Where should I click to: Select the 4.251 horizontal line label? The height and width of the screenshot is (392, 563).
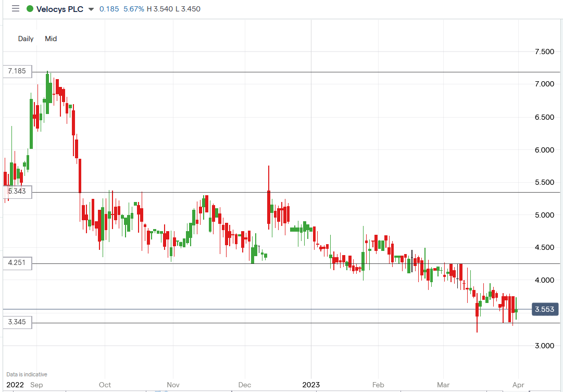coord(17,263)
